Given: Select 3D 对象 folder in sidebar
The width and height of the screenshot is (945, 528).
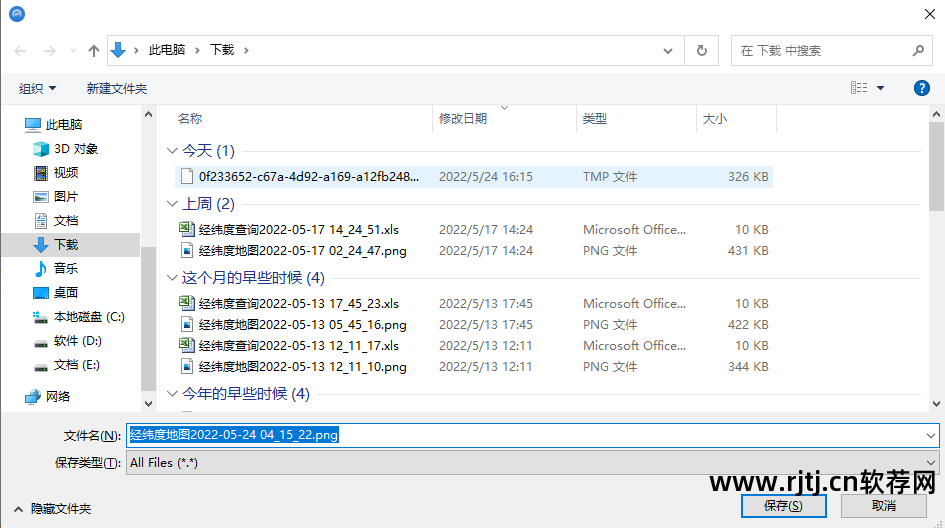Looking at the screenshot, I should (75, 148).
